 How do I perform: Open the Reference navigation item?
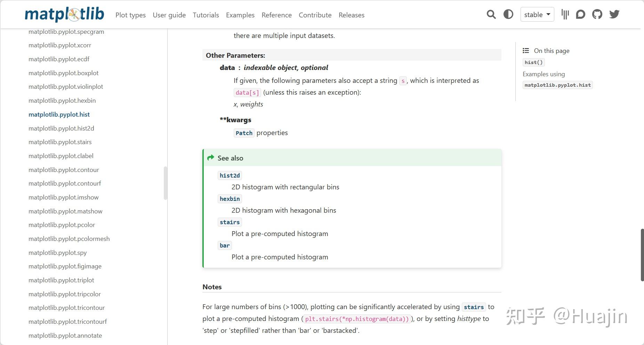(x=276, y=15)
